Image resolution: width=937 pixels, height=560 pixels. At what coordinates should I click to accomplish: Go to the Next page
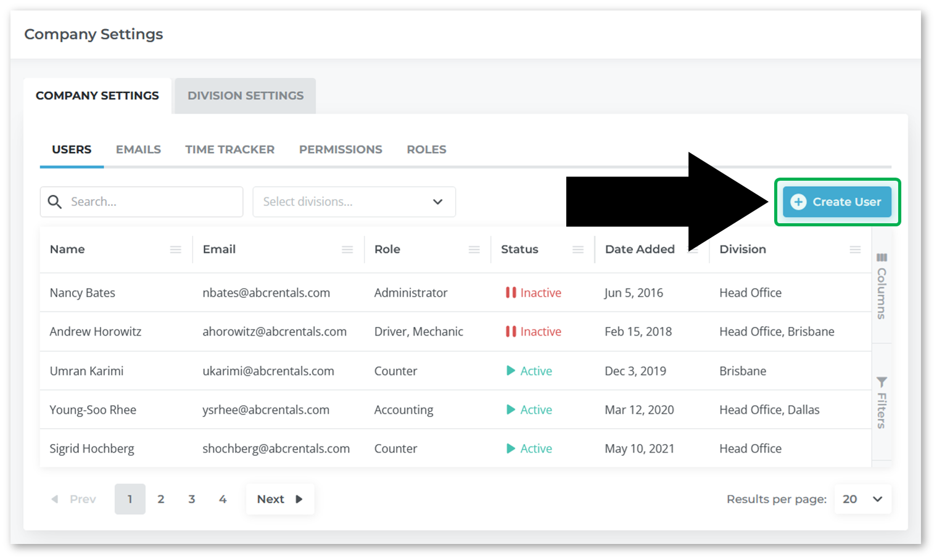pyautogui.click(x=279, y=499)
